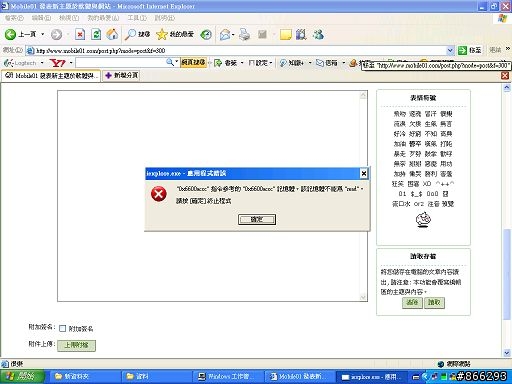Click the red error icon in dialog
Viewport: 512px width, 384px height.
point(159,194)
